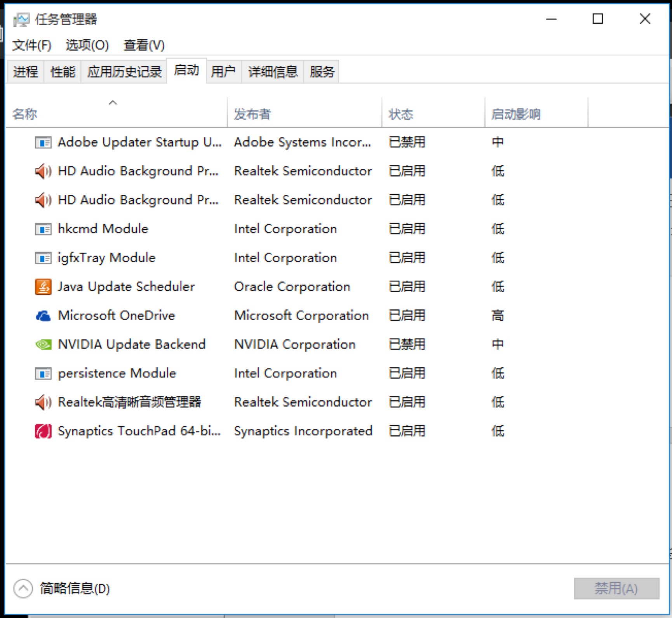Click 已启用 status of Java Update Scheduler

407,287
